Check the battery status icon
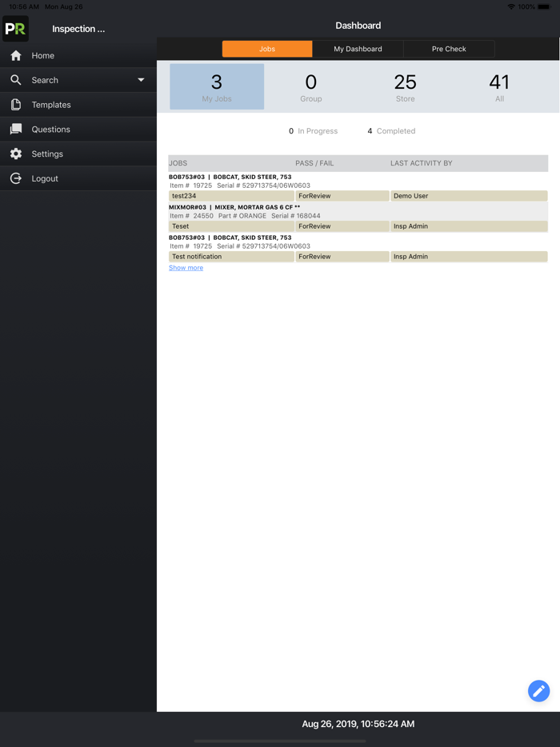 pyautogui.click(x=544, y=6)
